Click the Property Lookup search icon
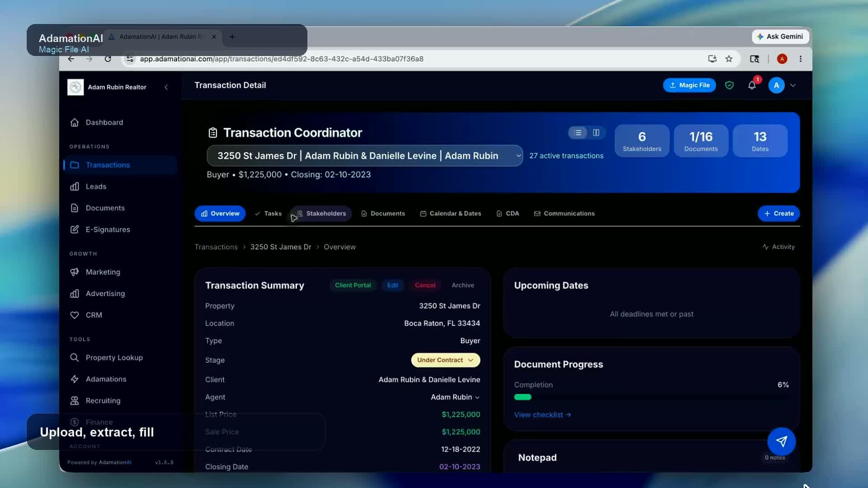The image size is (868, 488). click(x=75, y=357)
